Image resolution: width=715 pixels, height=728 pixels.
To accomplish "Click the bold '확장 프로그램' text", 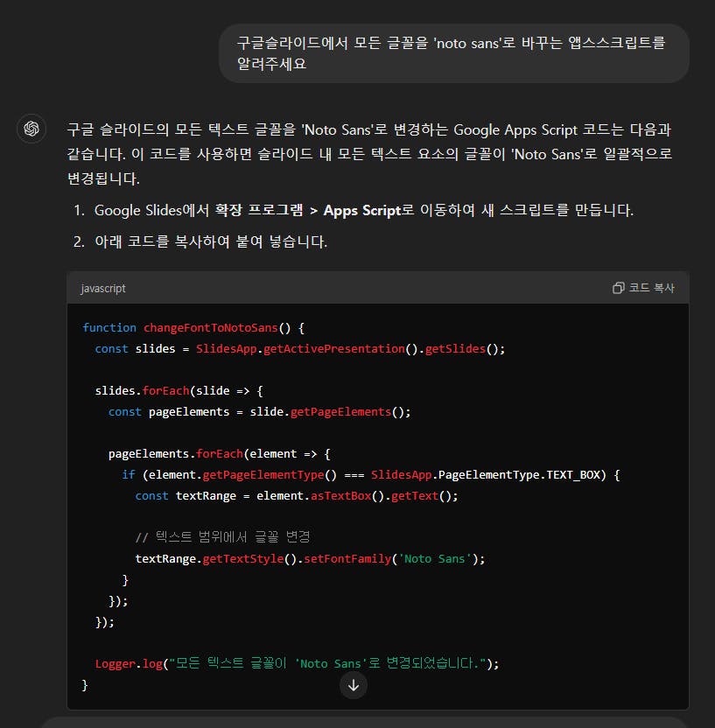I will click(x=258, y=210).
